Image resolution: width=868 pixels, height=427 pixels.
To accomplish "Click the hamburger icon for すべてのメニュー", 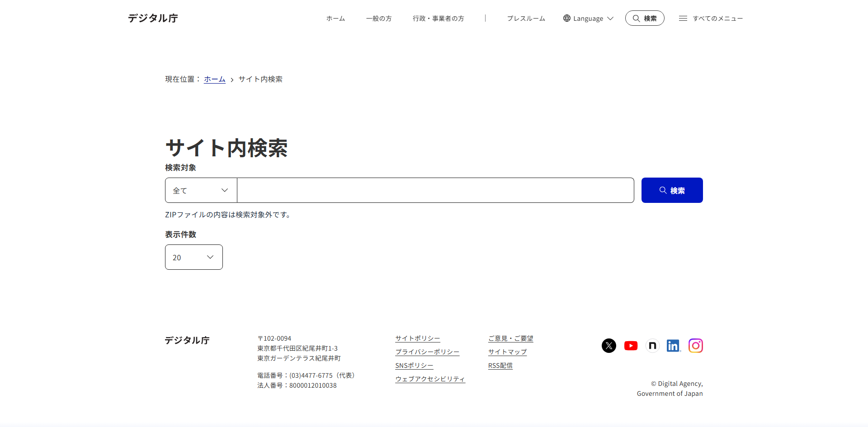I will pyautogui.click(x=683, y=18).
